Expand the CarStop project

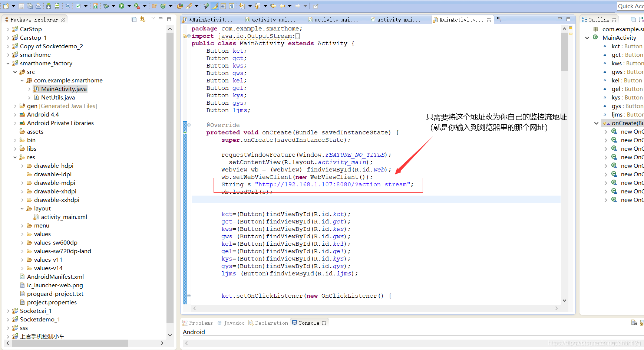tap(8, 29)
